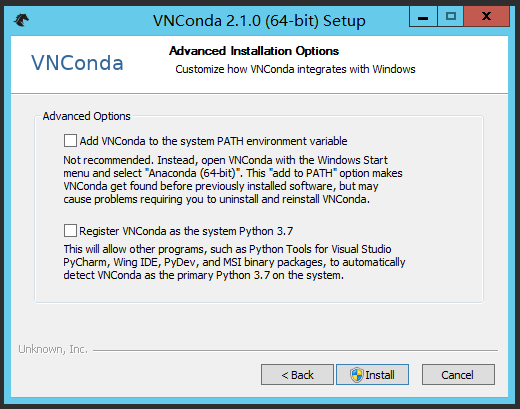Viewport: 520px width, 409px height.
Task: Click the paragraph mentioning PyCharm and Wing IDE
Action: (234, 262)
